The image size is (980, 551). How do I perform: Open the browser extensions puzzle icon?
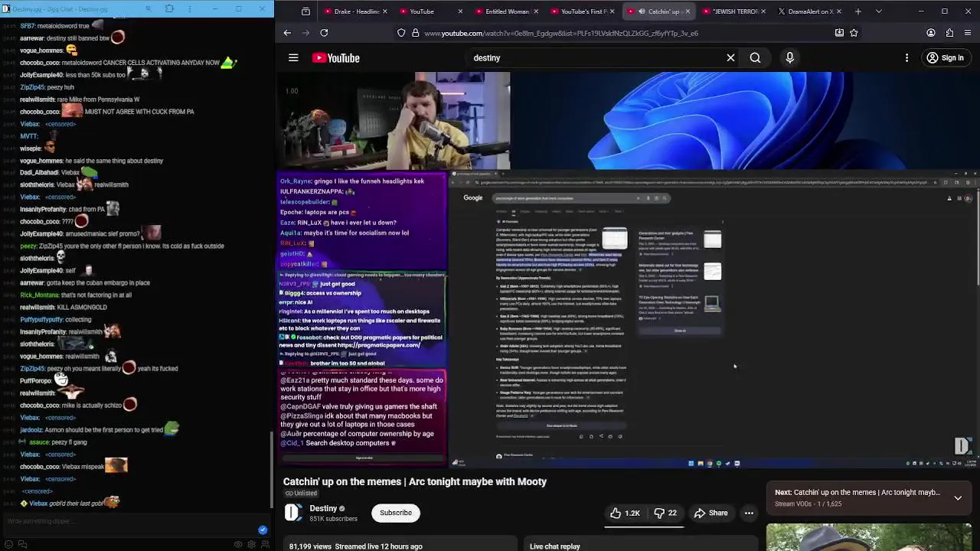(x=949, y=33)
